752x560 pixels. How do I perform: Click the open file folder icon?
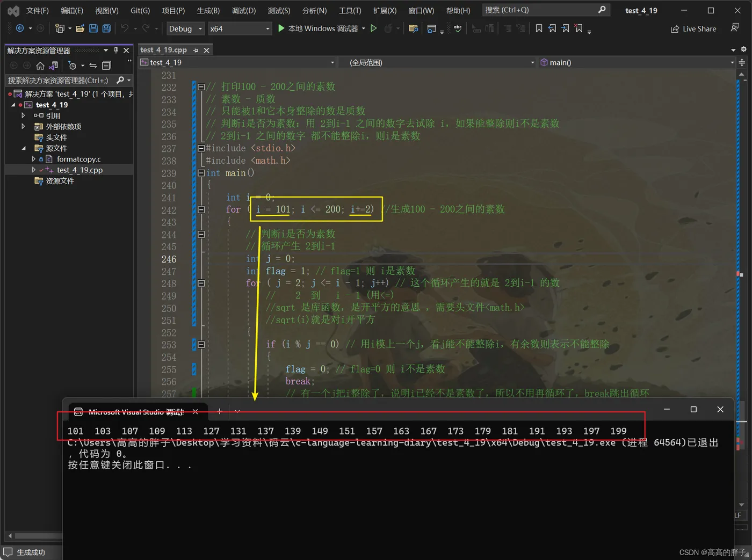tap(80, 28)
